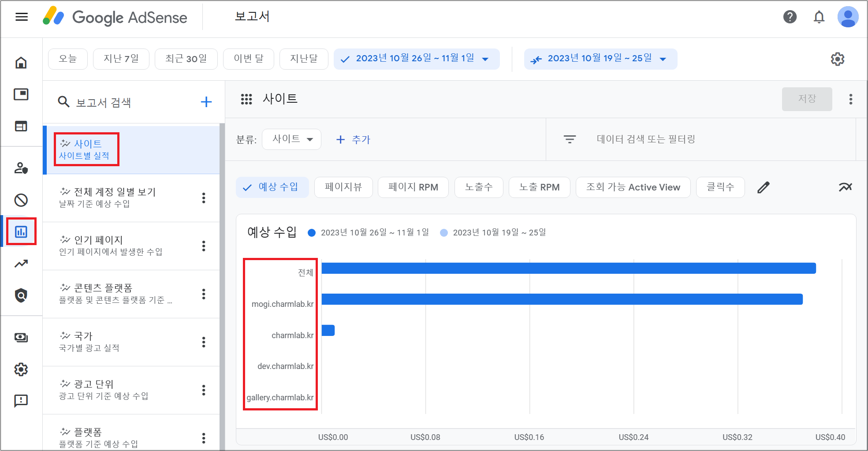Toggle the 페이지뷰 metric chip
868x451 pixels.
pos(343,187)
